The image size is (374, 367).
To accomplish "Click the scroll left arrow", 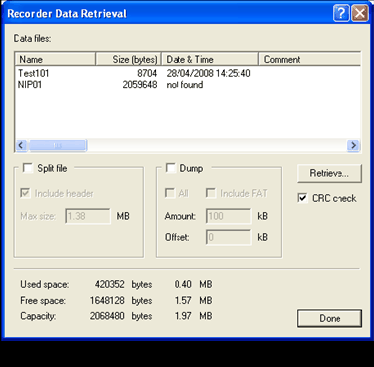I will click(x=21, y=145).
